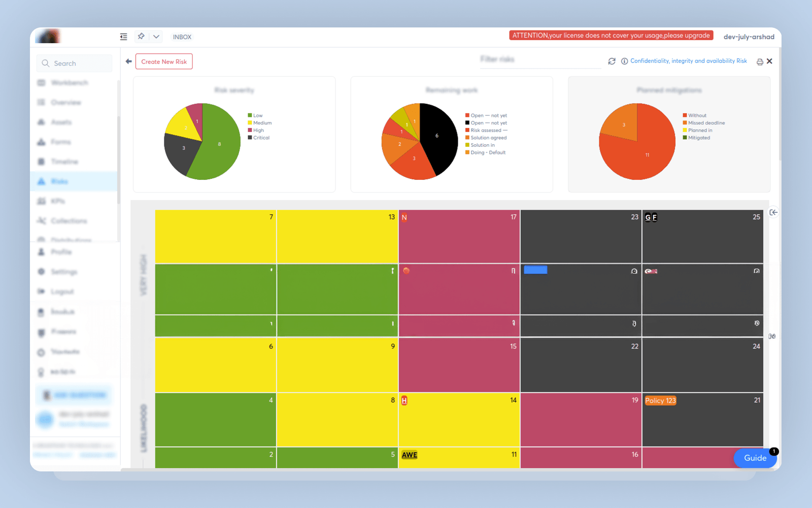Open the print view for the risk report
Image resolution: width=812 pixels, height=508 pixels.
tap(759, 61)
